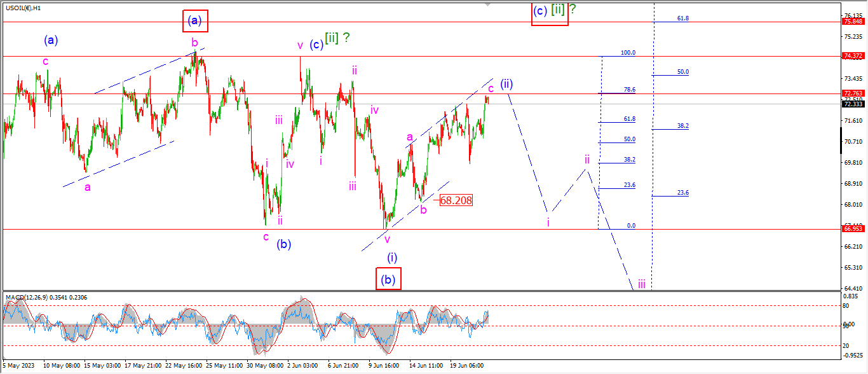Screen dimensions: 868x374
Task: Click the 70.710 price axis value
Action: 854,141
